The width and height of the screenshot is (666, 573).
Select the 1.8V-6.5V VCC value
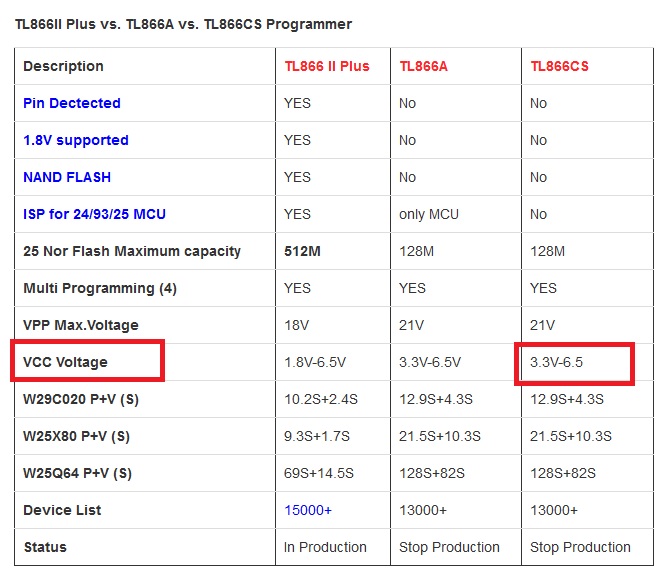tap(315, 362)
